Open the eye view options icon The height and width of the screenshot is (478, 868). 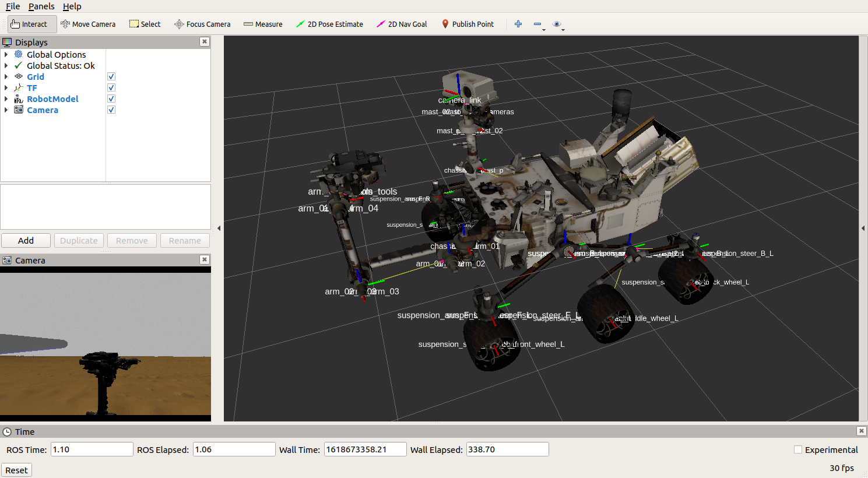(557, 24)
